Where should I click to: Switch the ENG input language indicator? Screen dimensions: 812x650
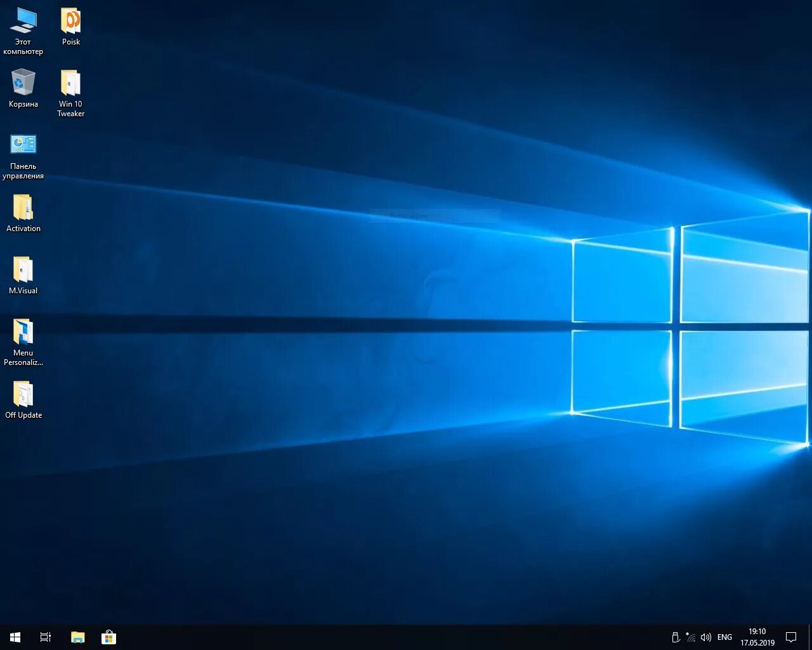pos(724,637)
